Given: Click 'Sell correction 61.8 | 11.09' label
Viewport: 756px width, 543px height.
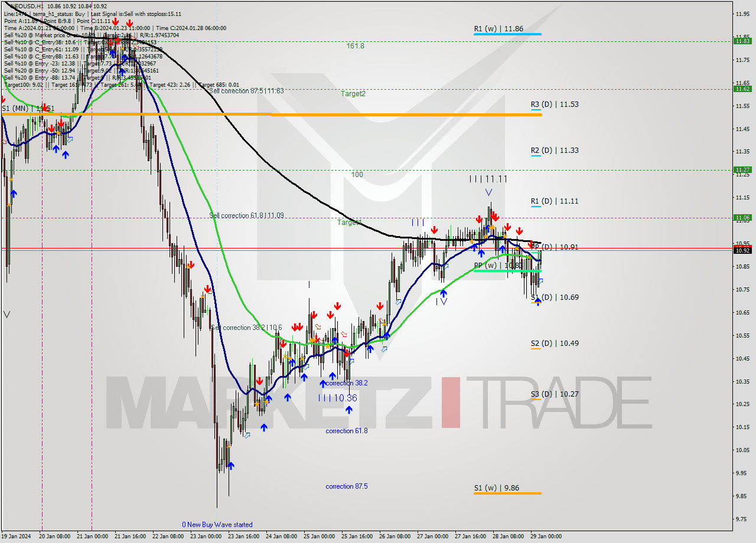Looking at the screenshot, I should click(246, 215).
